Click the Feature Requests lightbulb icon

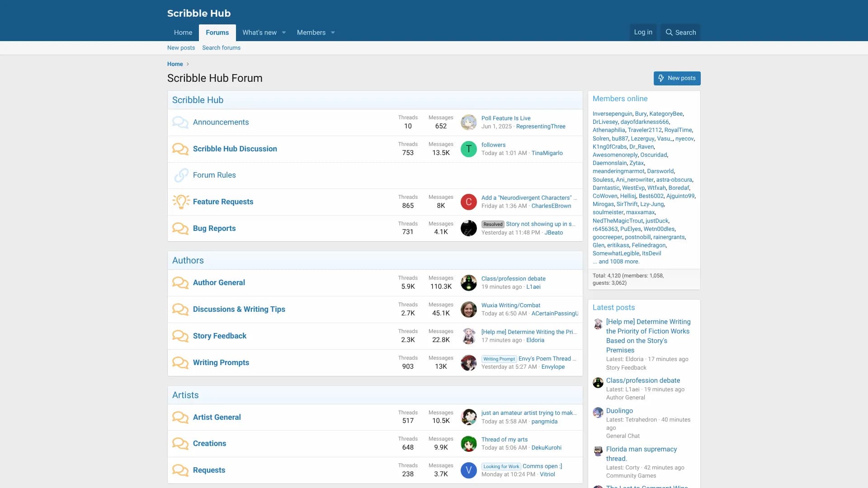(x=181, y=202)
